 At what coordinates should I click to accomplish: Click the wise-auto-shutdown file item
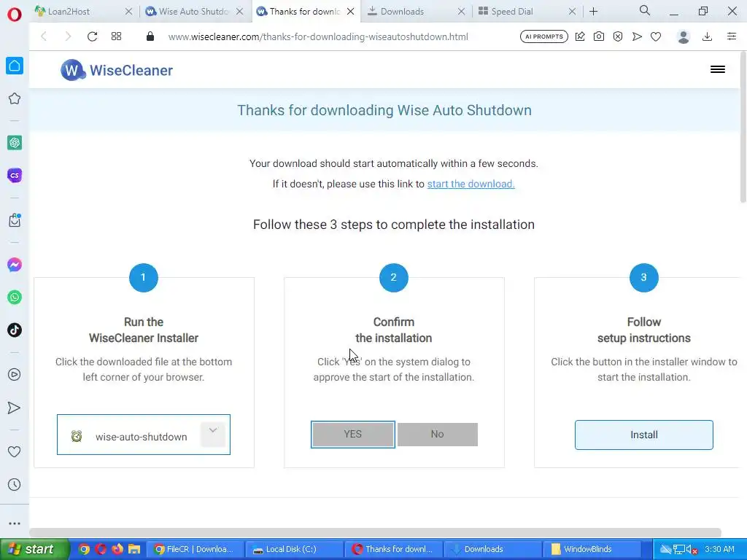pos(144,435)
